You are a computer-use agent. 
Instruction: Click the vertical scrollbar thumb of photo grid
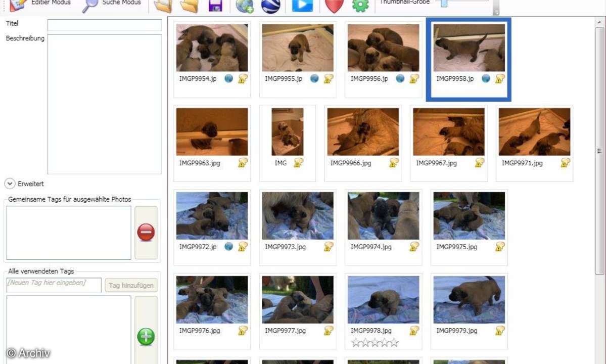(599, 151)
